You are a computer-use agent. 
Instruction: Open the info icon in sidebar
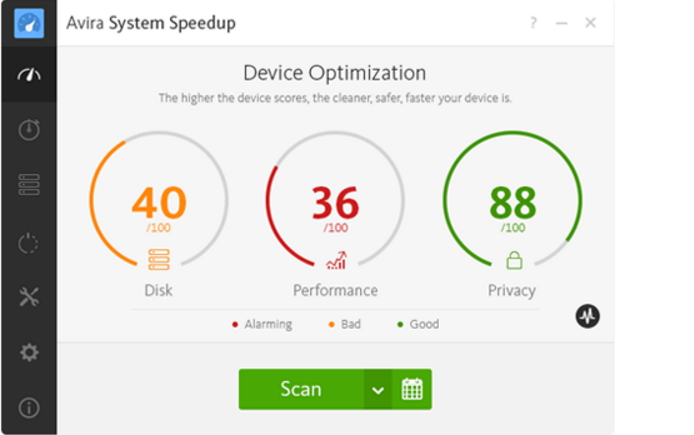click(x=29, y=407)
